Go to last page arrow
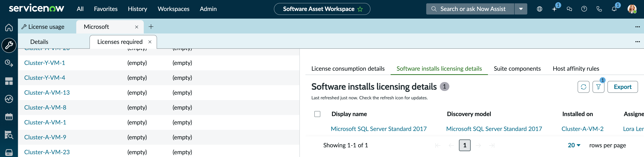 492,145
